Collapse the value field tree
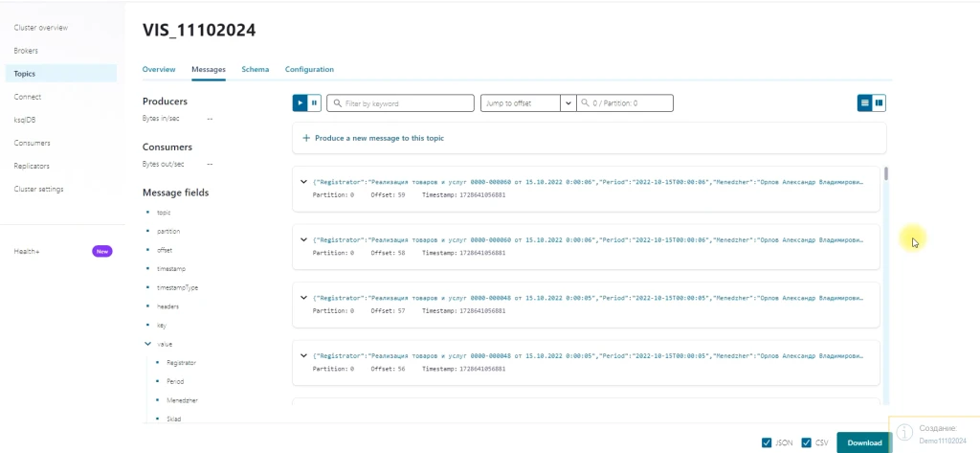The width and height of the screenshot is (980, 453). pyautogui.click(x=147, y=343)
